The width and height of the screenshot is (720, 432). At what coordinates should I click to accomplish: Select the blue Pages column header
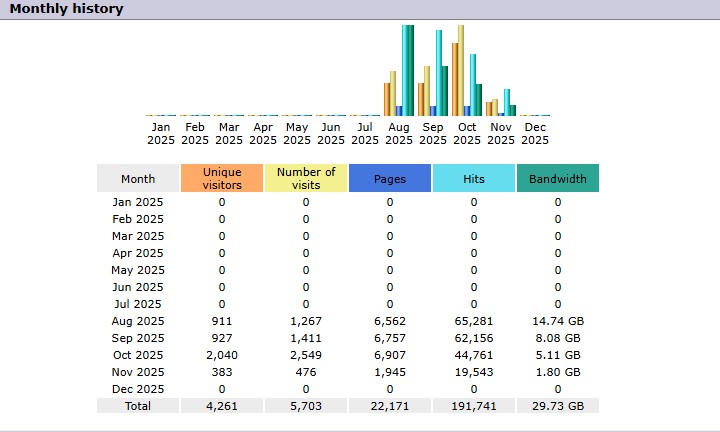click(x=390, y=178)
